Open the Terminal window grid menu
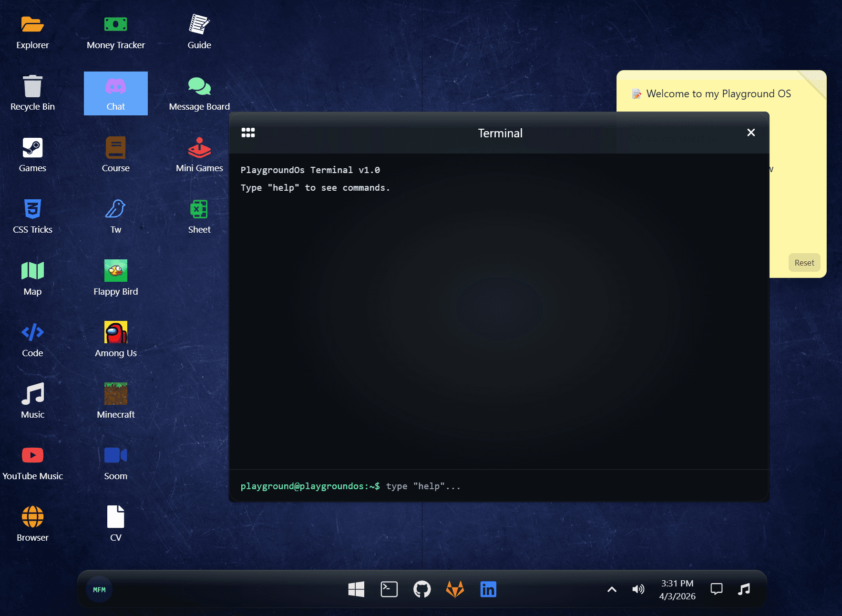The height and width of the screenshot is (616, 842). (x=248, y=133)
